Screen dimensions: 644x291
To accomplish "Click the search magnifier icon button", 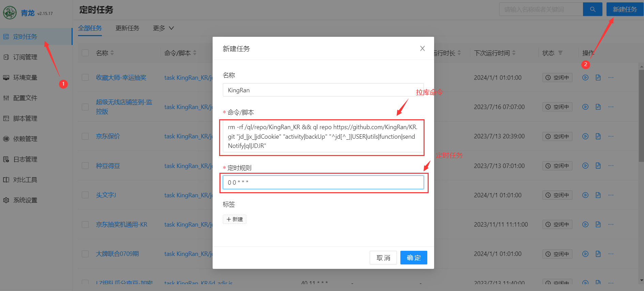I will point(593,10).
